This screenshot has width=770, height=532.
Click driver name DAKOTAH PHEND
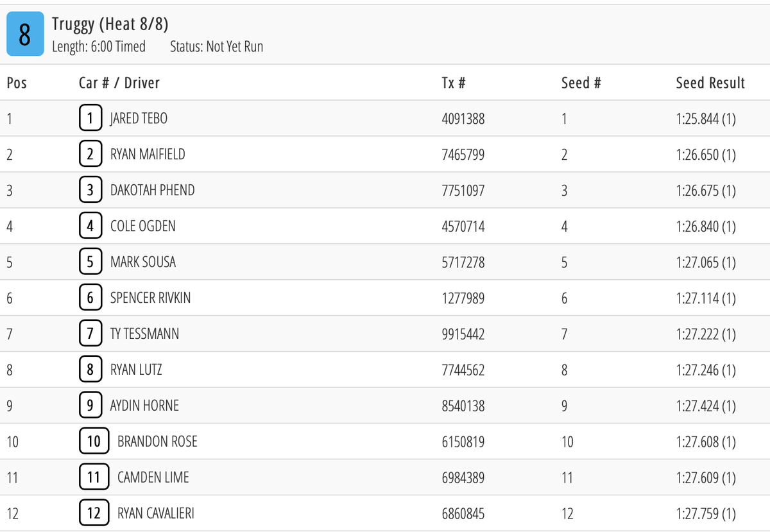pyautogui.click(x=152, y=190)
